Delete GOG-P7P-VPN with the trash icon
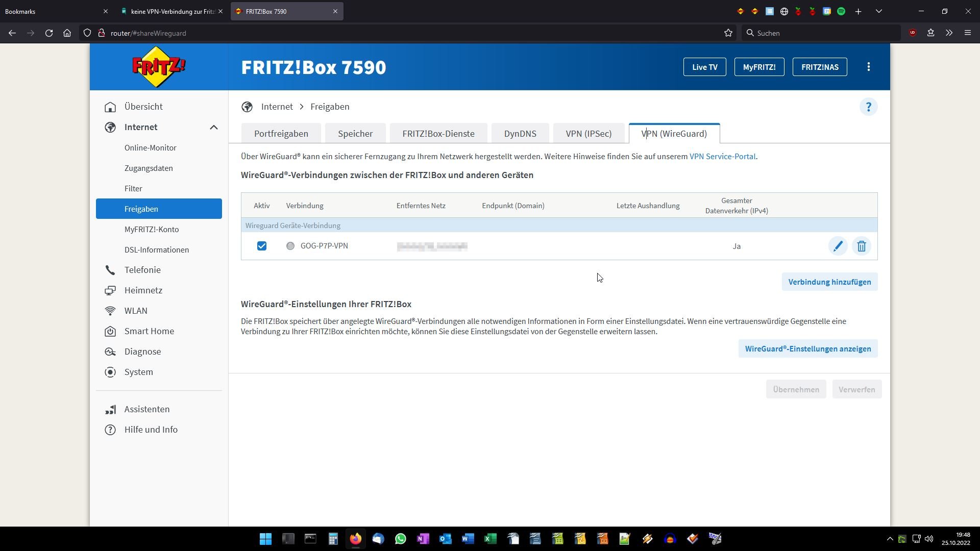Viewport: 980px width, 551px height. click(862, 246)
